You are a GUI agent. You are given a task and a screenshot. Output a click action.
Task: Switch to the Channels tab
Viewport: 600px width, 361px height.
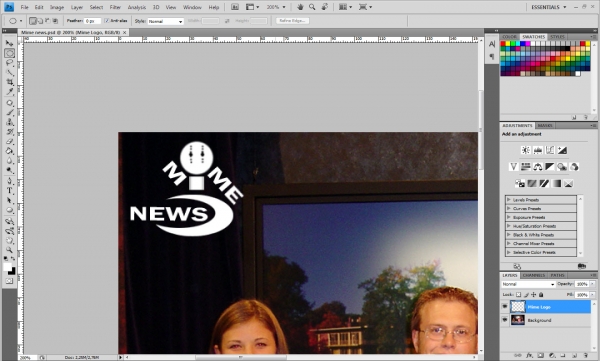coord(533,275)
